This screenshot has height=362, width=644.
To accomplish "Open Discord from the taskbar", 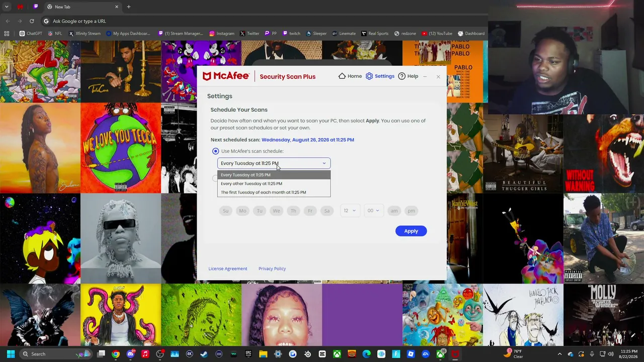I will (131, 354).
